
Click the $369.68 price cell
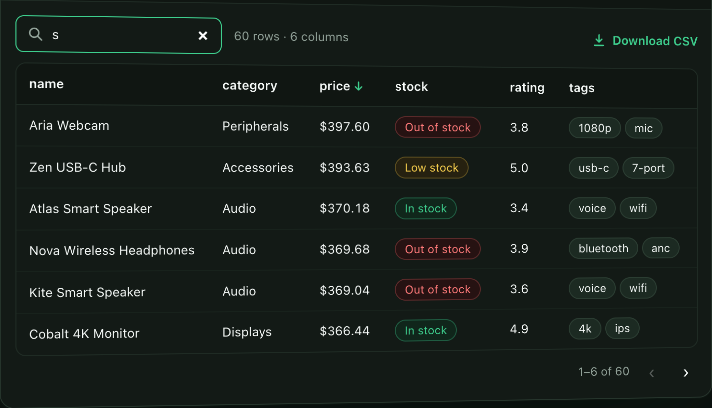pyautogui.click(x=344, y=249)
